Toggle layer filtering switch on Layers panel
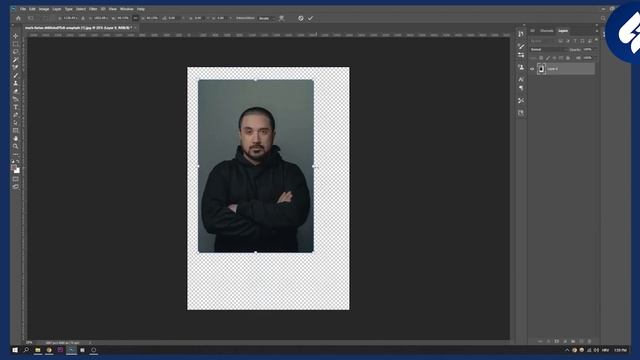The image size is (640, 360). [596, 40]
